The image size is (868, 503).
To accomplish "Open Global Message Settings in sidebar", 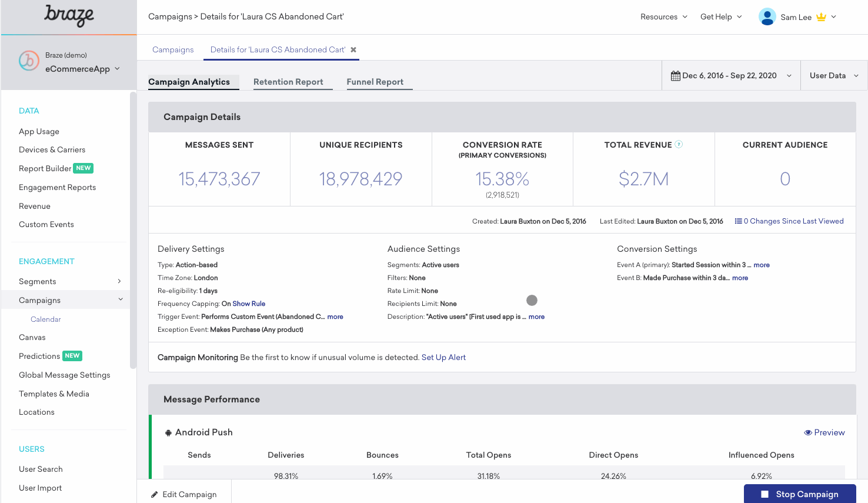I will [65, 375].
